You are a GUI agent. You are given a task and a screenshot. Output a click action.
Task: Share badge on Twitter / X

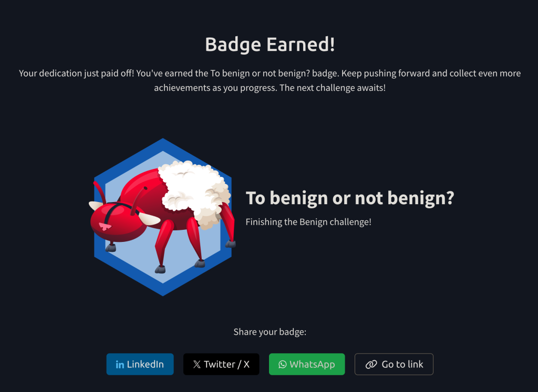(221, 364)
